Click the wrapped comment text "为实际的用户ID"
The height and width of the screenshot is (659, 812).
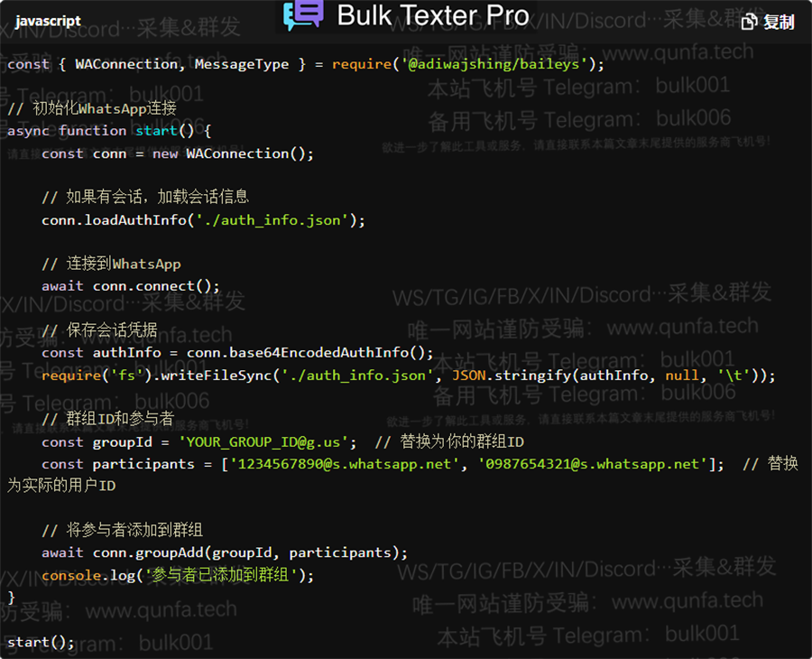(61, 486)
